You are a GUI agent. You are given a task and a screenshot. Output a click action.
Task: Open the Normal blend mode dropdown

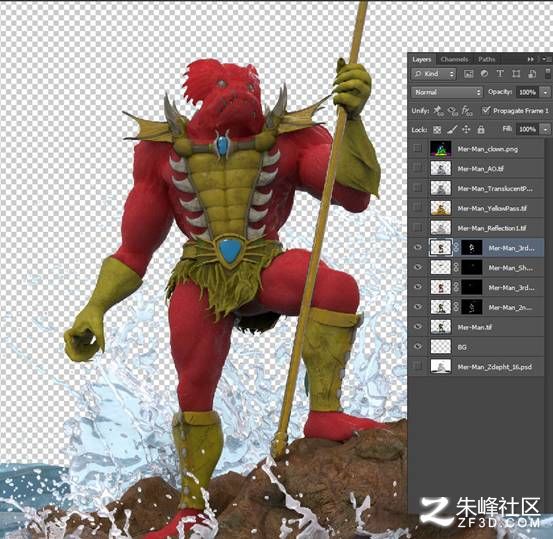(446, 92)
